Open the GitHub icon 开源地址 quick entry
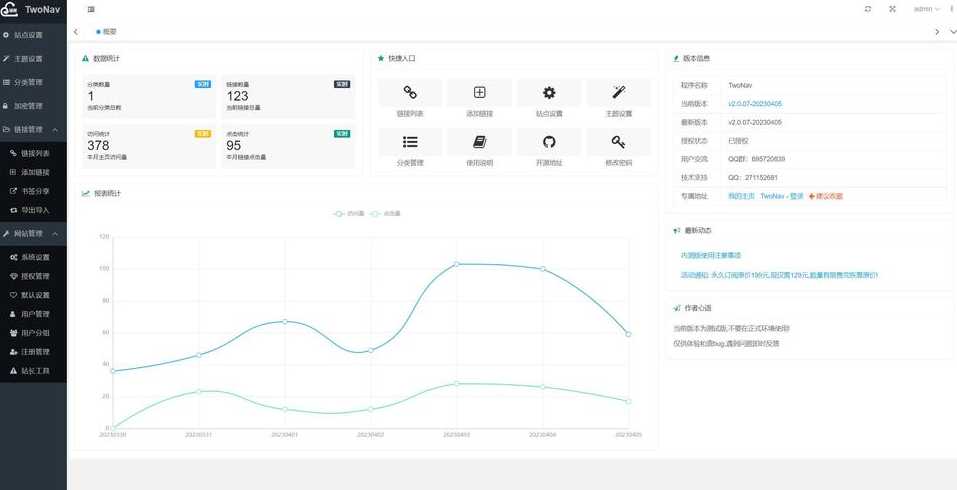Screen dimensions: 957x490 coord(549,149)
